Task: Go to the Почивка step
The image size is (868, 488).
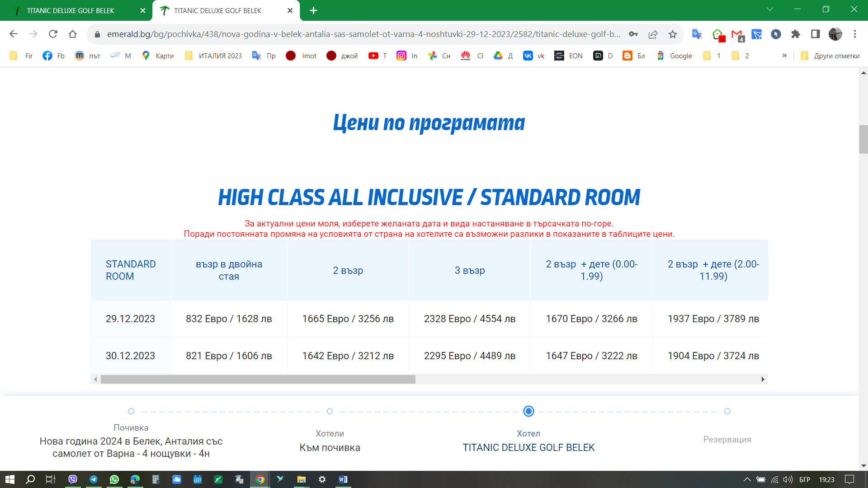Action: pyautogui.click(x=131, y=441)
